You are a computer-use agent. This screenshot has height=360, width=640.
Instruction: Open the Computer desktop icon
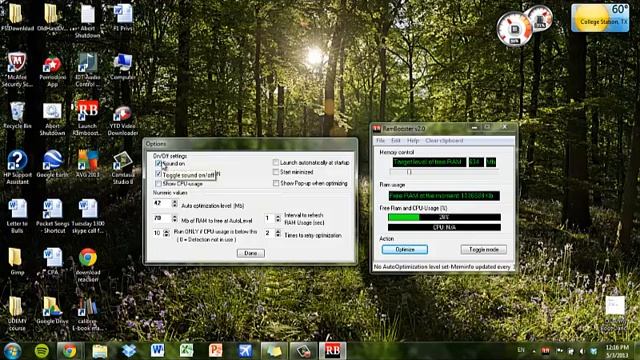coord(122,66)
